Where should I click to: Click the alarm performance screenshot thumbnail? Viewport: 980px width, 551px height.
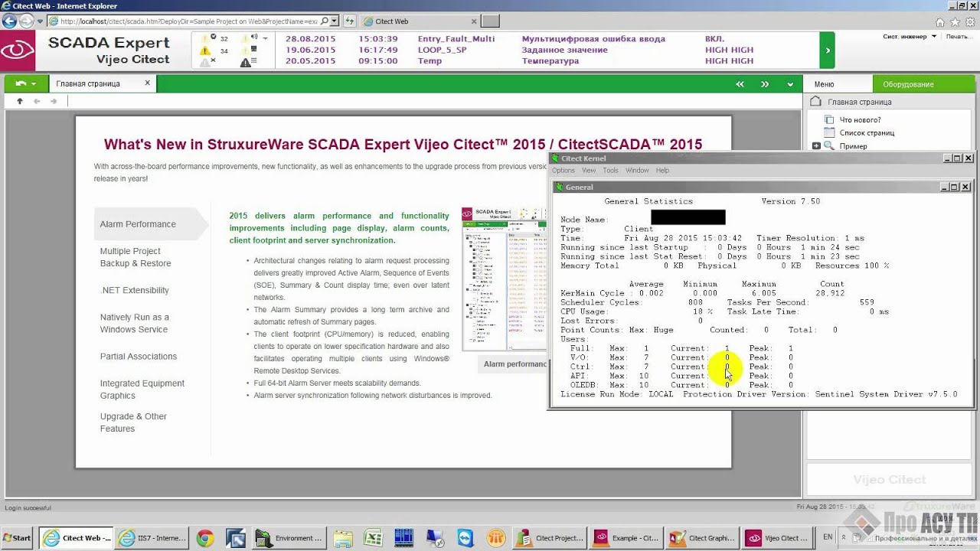pyautogui.click(x=504, y=279)
